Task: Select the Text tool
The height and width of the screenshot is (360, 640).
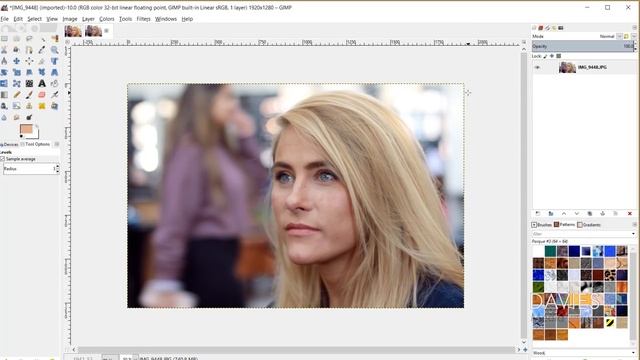Action: tap(42, 83)
